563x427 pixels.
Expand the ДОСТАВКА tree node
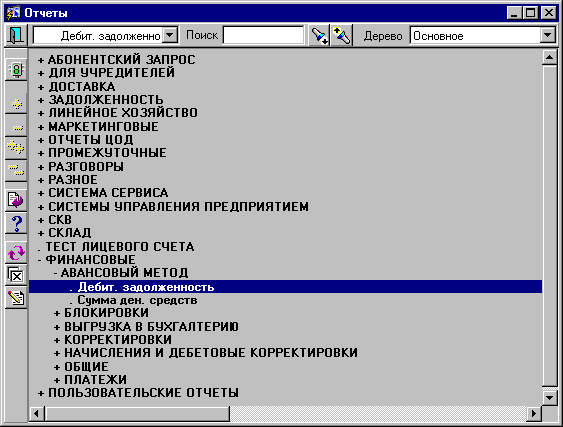coord(41,87)
